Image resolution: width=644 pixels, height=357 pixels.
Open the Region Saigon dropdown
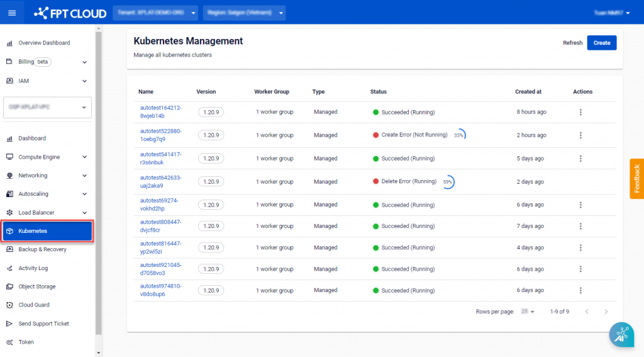(x=244, y=13)
